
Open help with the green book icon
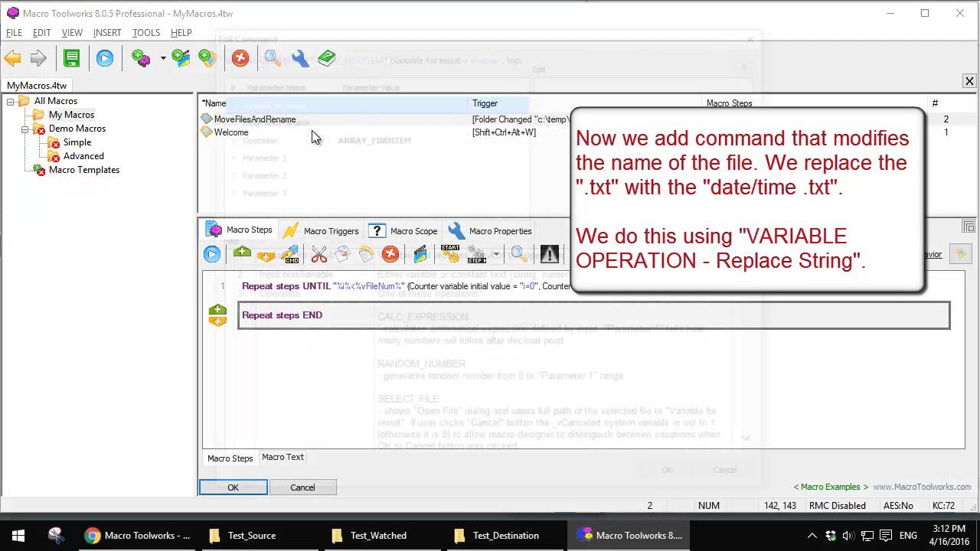pos(327,58)
